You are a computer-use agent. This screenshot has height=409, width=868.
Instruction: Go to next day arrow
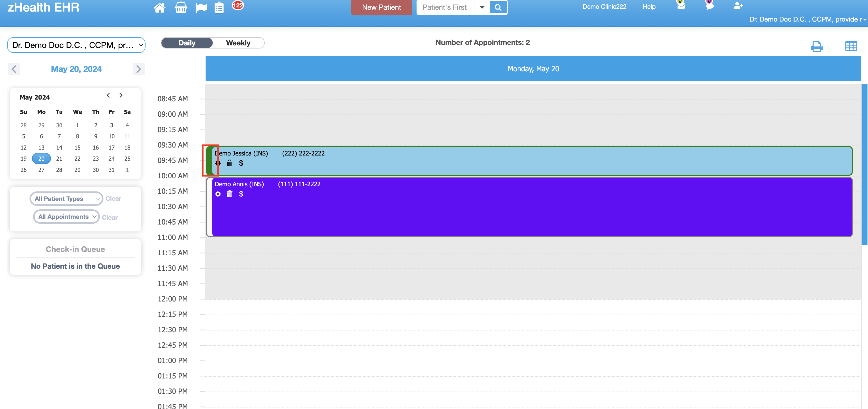(x=139, y=69)
